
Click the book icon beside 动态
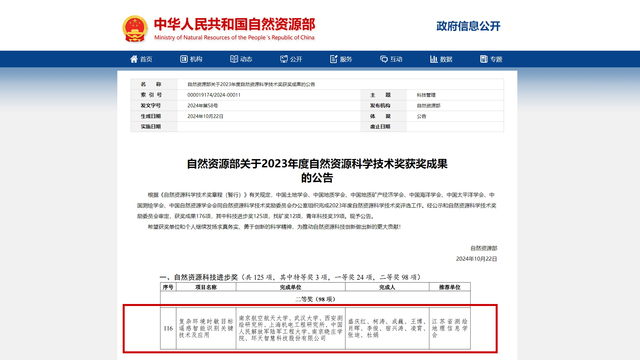coord(234,59)
